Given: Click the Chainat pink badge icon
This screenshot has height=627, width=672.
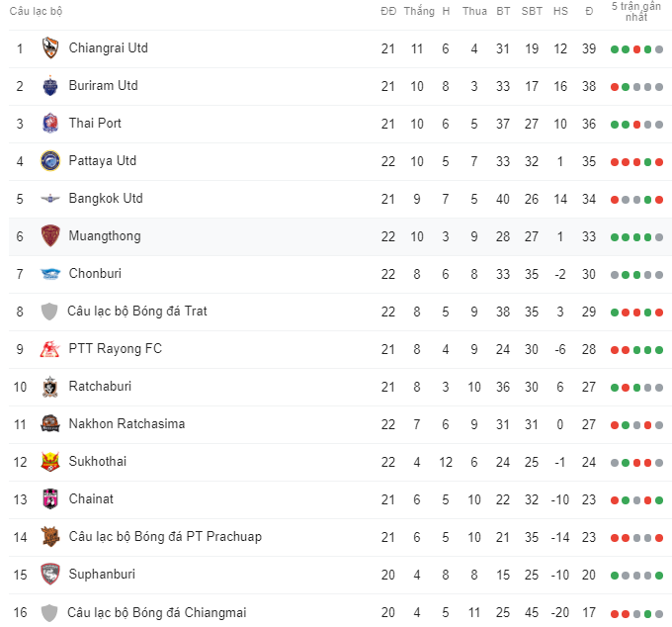Looking at the screenshot, I should click(50, 498).
